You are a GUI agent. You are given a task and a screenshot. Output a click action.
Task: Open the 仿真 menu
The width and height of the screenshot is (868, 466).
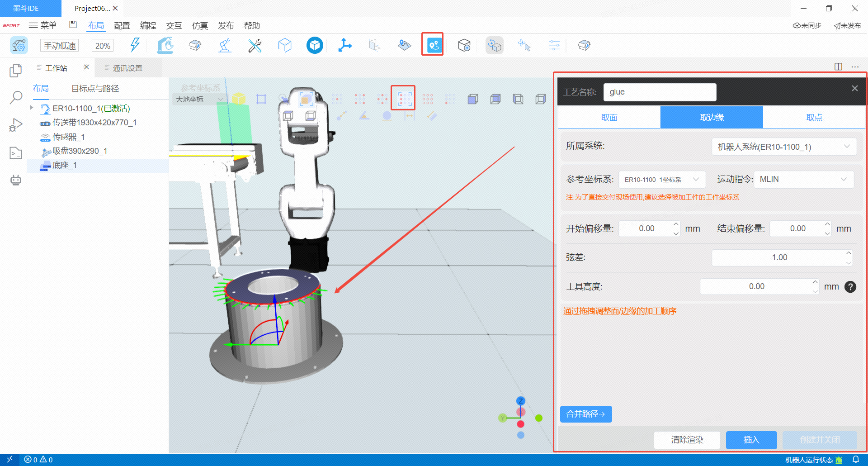tap(200, 26)
